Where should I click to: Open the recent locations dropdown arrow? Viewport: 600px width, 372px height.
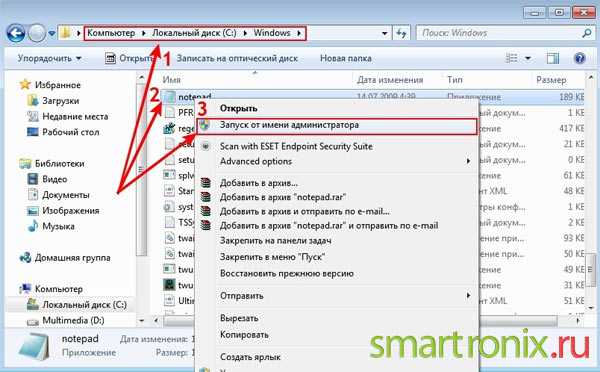click(x=52, y=33)
